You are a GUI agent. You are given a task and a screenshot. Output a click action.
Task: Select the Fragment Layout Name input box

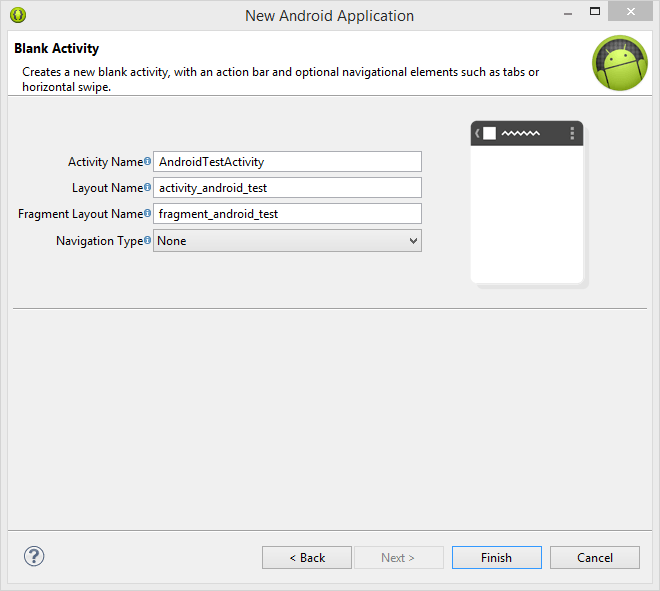[x=287, y=214]
